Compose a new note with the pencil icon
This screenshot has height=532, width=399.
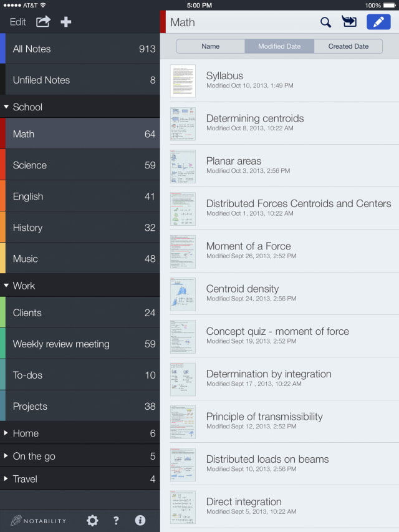pyautogui.click(x=378, y=21)
